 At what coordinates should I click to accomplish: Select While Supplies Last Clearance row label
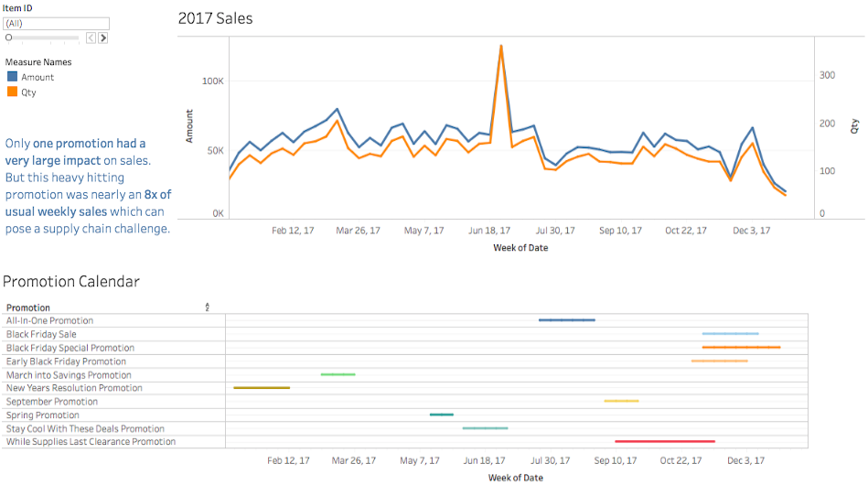[x=91, y=442]
